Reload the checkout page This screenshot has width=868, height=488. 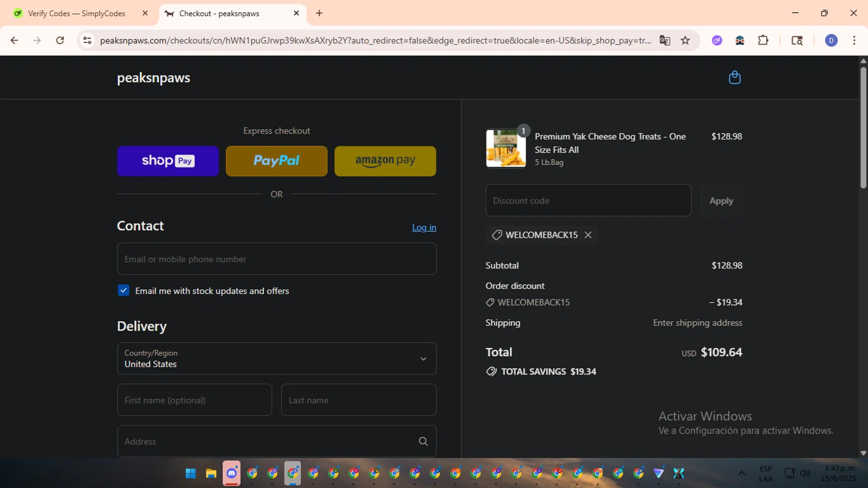60,41
